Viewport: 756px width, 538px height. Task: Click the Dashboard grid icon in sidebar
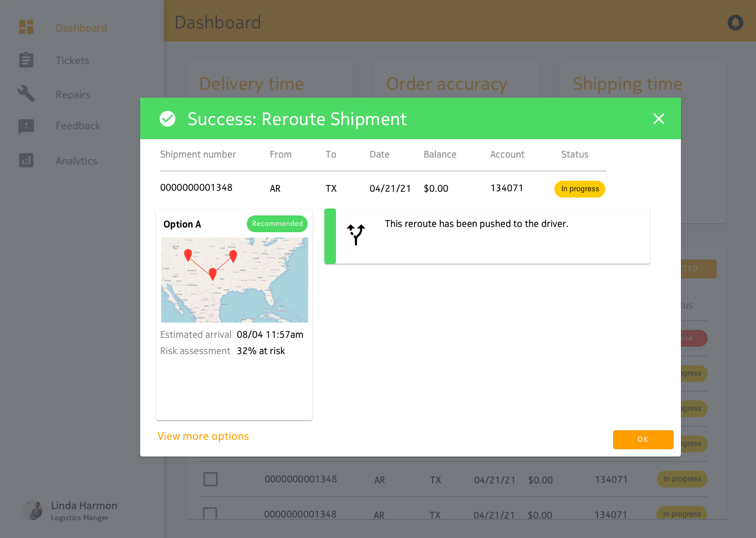click(26, 27)
